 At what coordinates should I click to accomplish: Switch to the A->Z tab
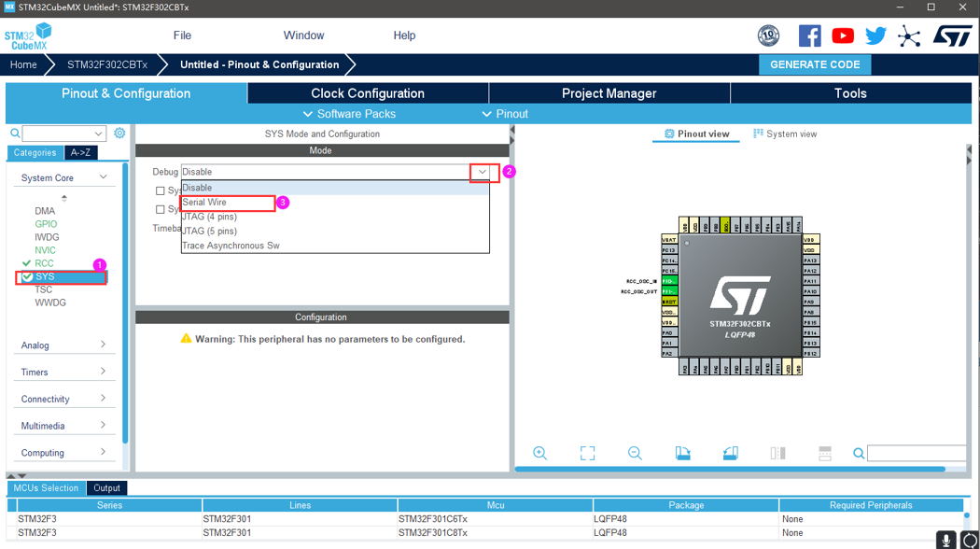[x=80, y=152]
